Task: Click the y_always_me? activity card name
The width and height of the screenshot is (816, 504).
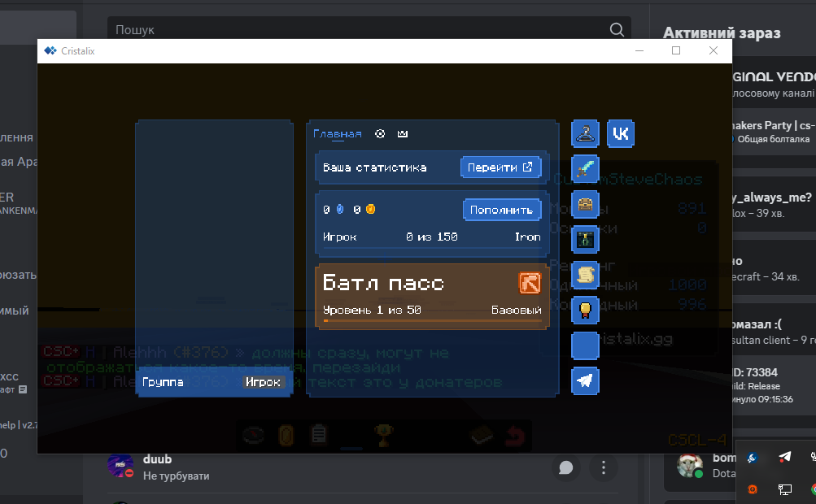Action: tap(772, 197)
